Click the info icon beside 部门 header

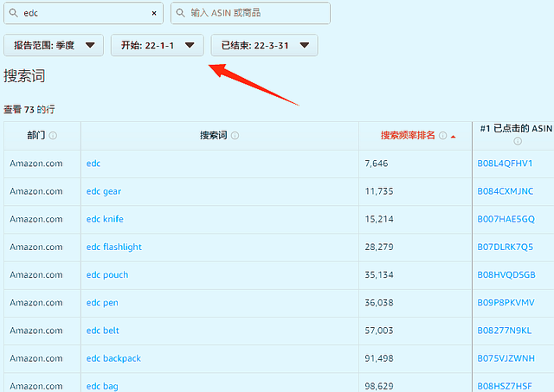click(x=53, y=136)
